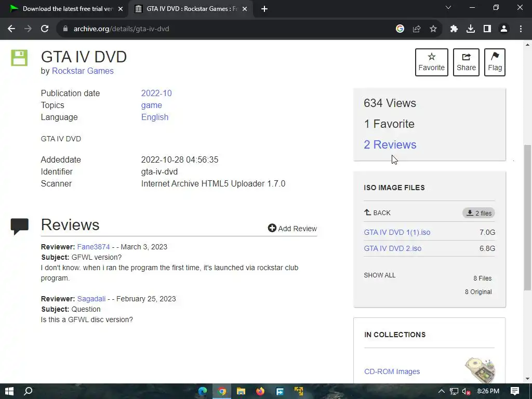The height and width of the screenshot is (399, 532).
Task: Click the Share button
Action: pyautogui.click(x=466, y=62)
